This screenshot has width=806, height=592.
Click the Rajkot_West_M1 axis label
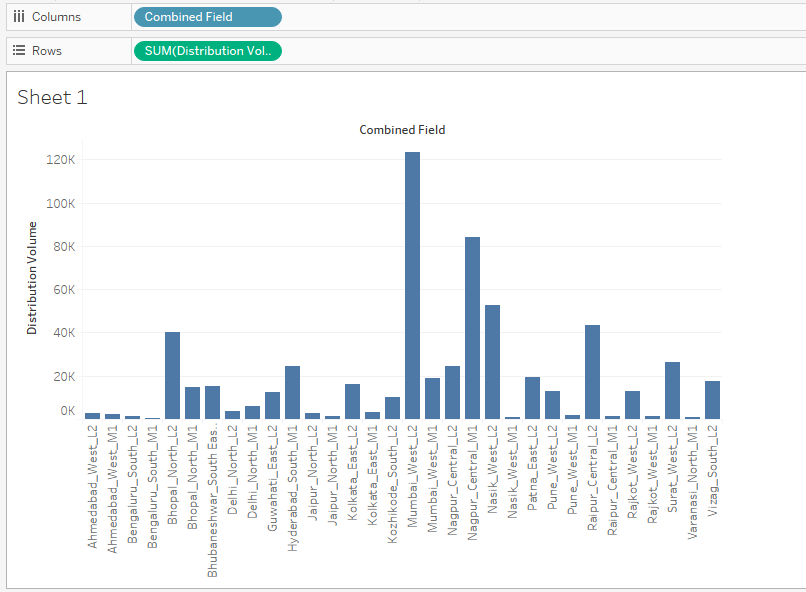point(652,474)
